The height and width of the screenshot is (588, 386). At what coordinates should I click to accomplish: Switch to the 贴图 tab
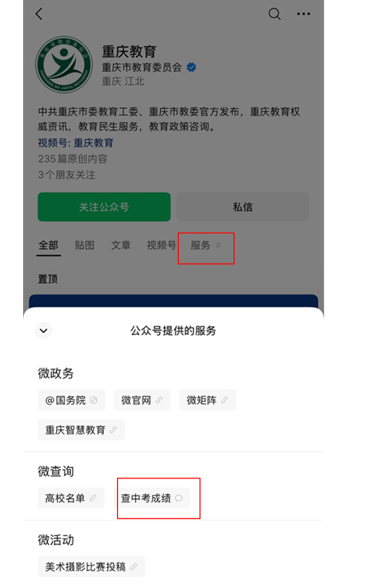tap(84, 245)
